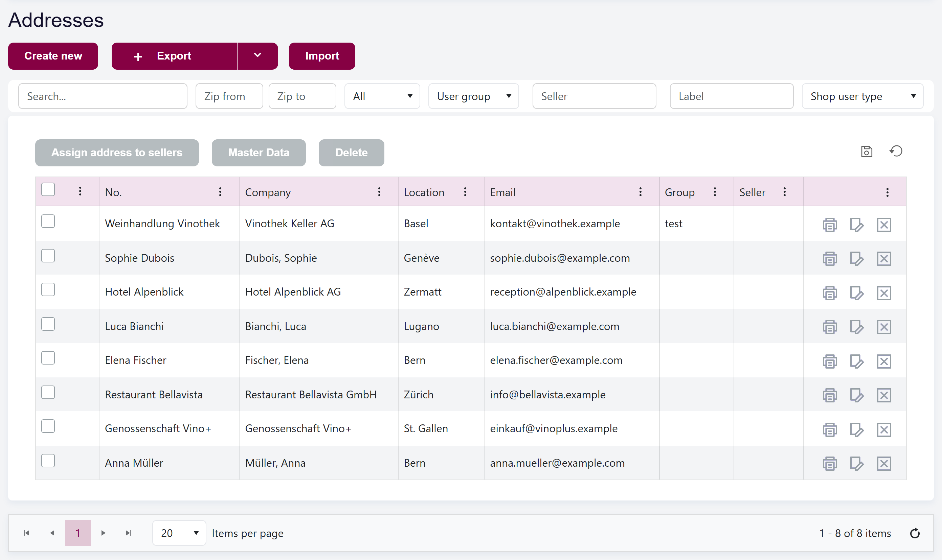Screen dimensions: 942x560
Task: Go to the last page
Action: tap(128, 533)
